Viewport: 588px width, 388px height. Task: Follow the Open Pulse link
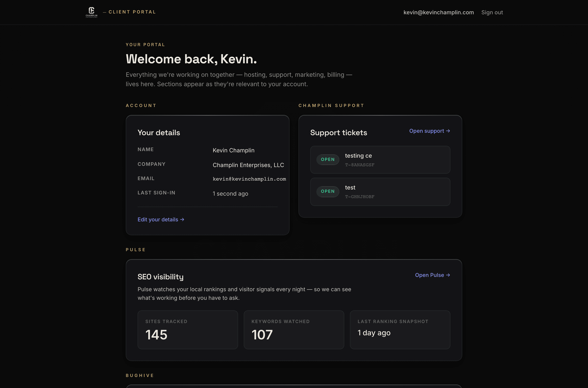[432, 275]
